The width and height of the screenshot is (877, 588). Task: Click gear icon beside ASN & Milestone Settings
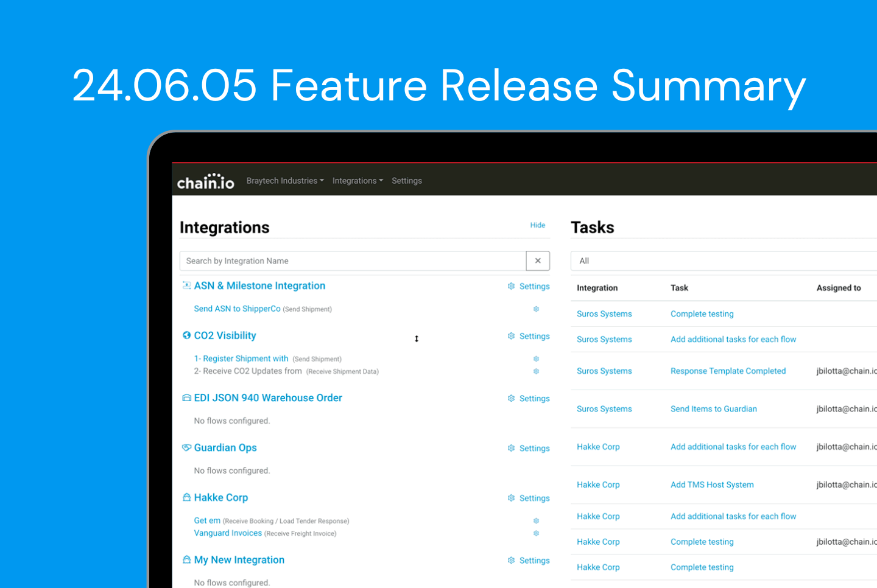click(511, 286)
